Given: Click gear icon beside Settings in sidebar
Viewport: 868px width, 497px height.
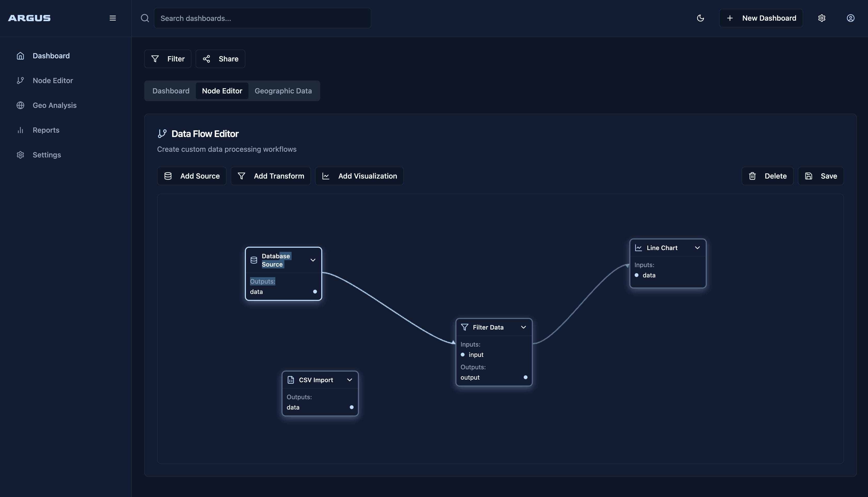Looking at the screenshot, I should [x=20, y=155].
